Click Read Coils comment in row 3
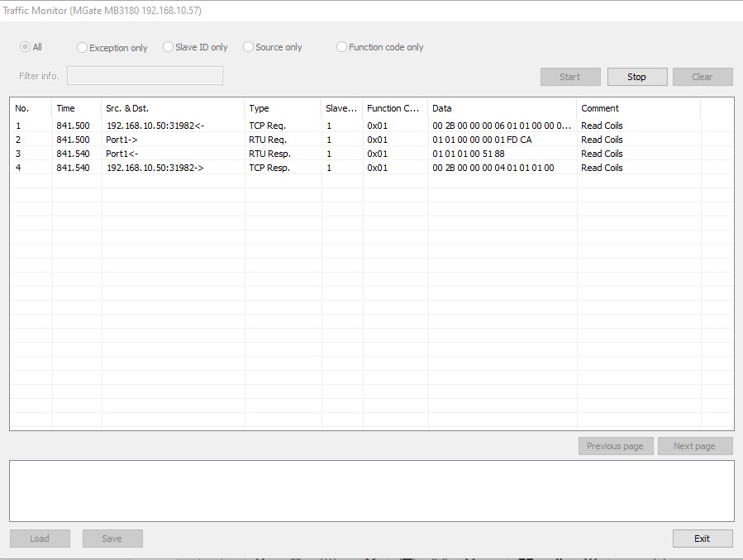 click(x=602, y=154)
